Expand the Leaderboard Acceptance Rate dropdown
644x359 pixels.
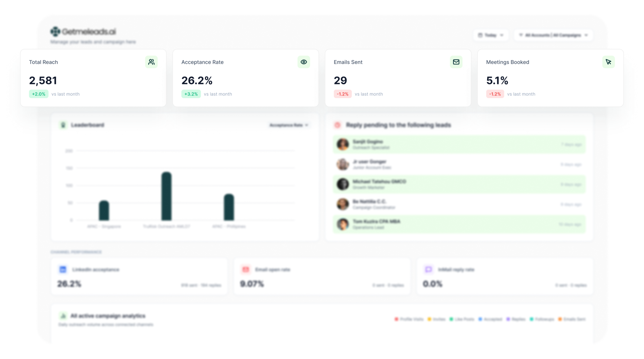289,125
